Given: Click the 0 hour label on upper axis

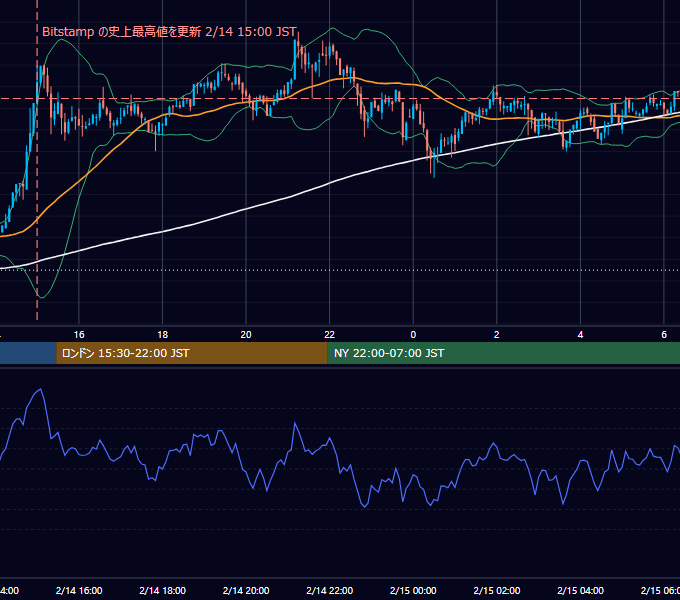Looking at the screenshot, I should [413, 335].
